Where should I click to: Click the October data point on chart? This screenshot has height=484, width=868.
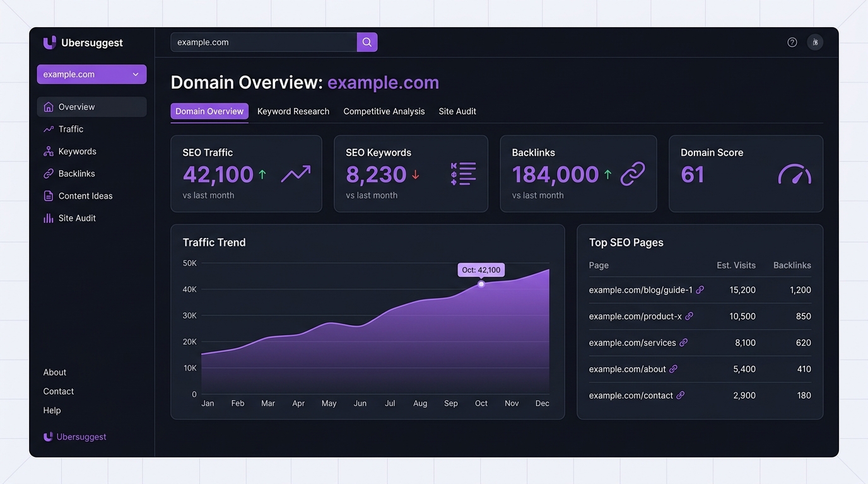pyautogui.click(x=481, y=284)
